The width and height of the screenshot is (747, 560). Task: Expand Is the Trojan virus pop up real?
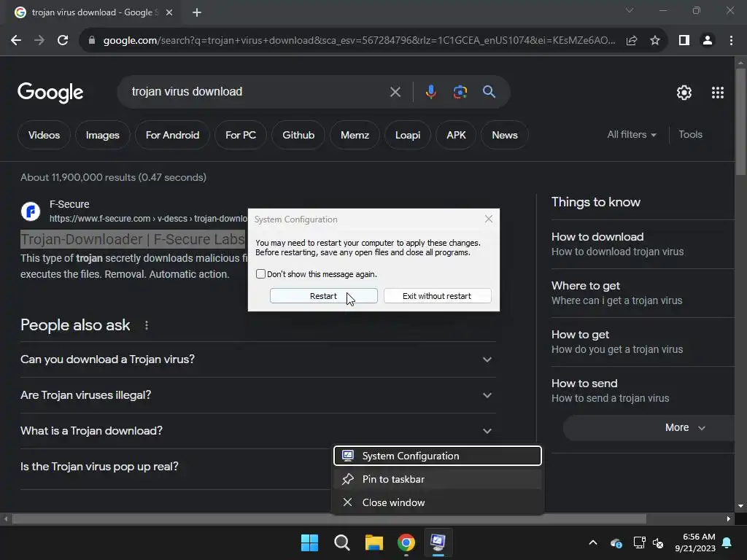pyautogui.click(x=175, y=467)
